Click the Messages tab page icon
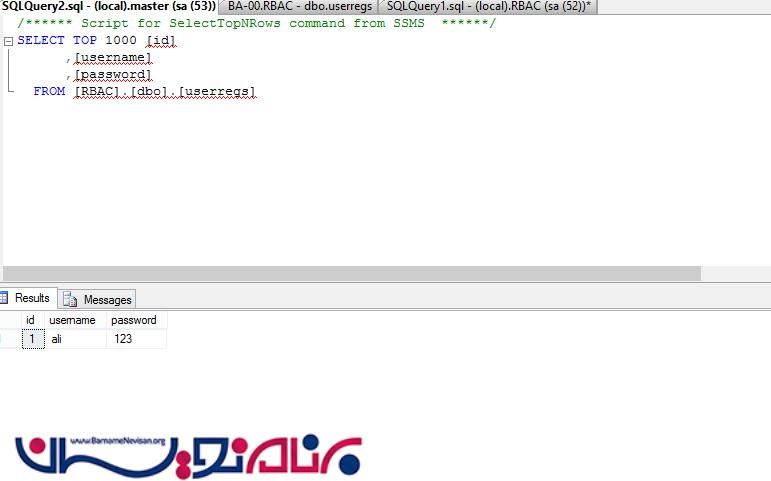The width and height of the screenshot is (771, 481). point(71,299)
